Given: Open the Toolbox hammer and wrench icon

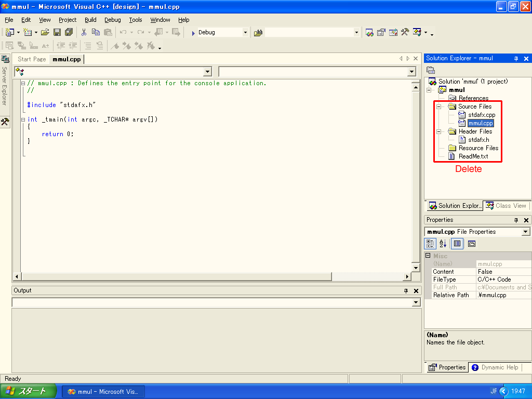Looking at the screenshot, I should coord(405,33).
